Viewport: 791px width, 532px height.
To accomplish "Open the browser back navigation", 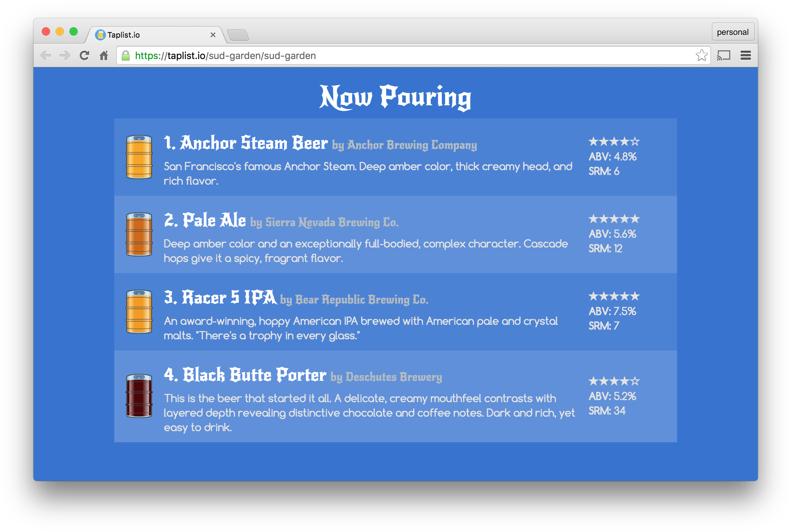I will click(x=45, y=55).
